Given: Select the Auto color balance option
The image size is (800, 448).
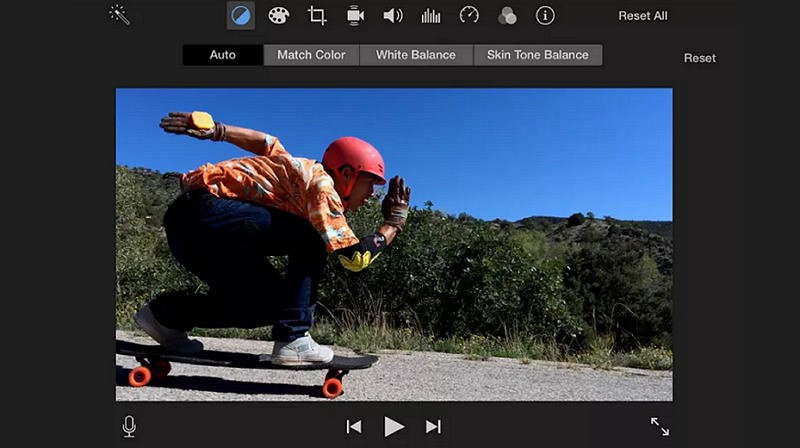Looking at the screenshot, I should (223, 55).
